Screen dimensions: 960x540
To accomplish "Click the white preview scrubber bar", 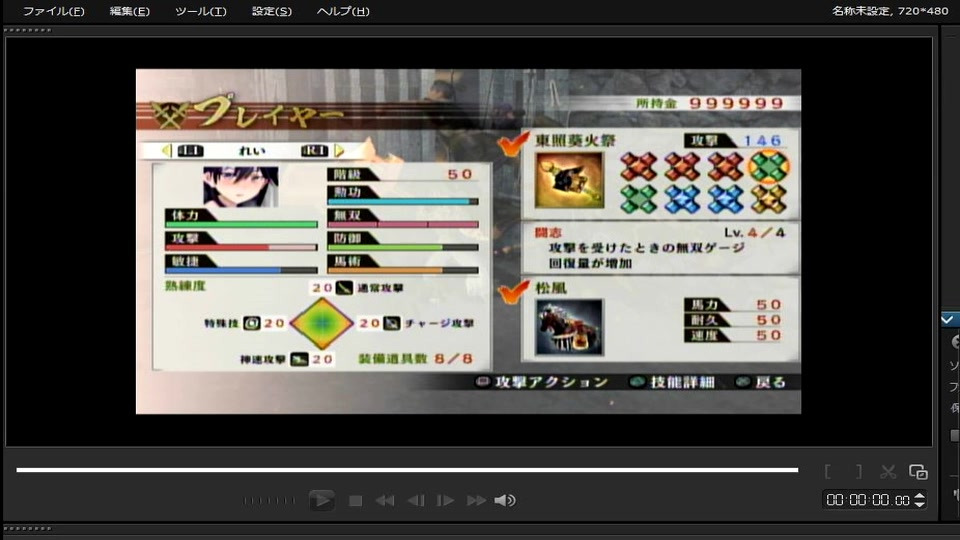I will (x=407, y=470).
